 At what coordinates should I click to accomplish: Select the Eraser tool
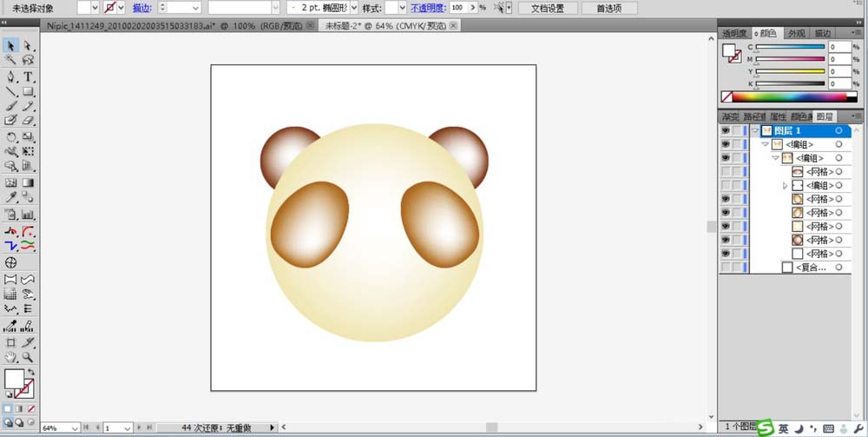tap(29, 120)
